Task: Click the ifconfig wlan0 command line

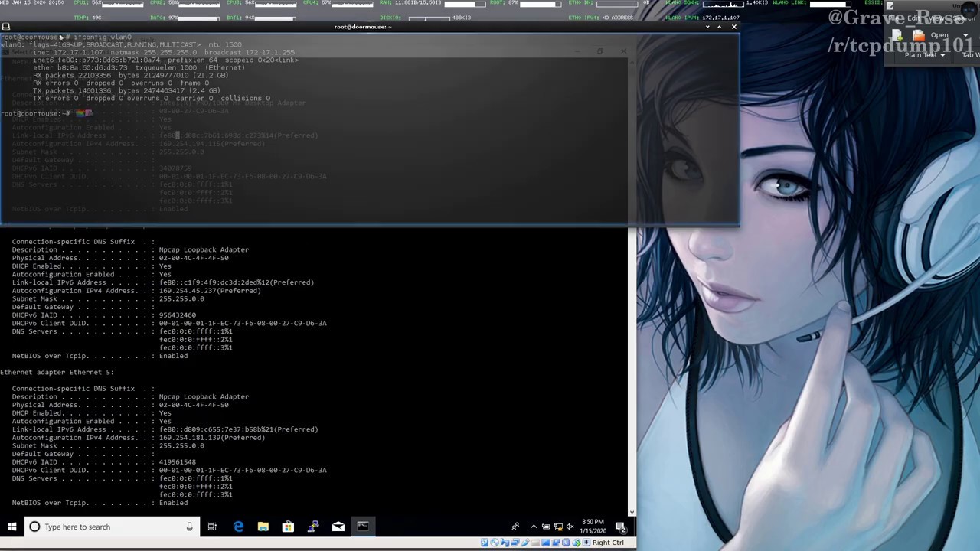Action: pyautogui.click(x=66, y=37)
